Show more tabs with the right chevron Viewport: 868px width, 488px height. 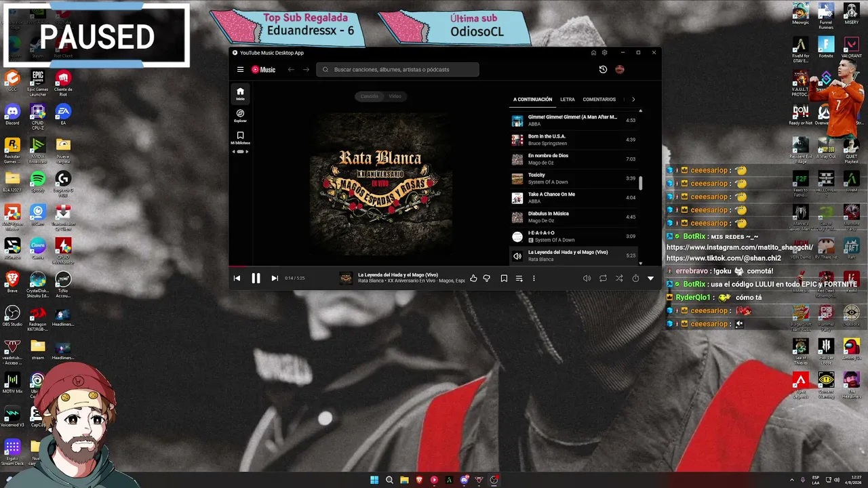tap(633, 100)
